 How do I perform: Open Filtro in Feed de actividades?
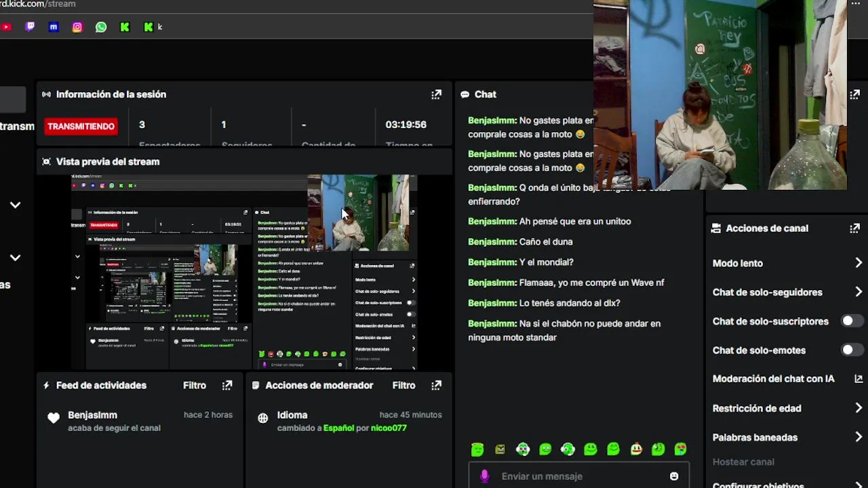(x=195, y=385)
